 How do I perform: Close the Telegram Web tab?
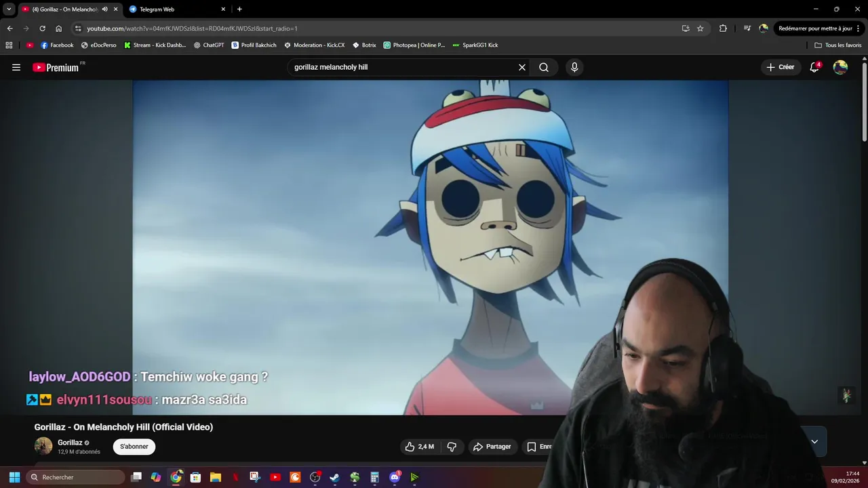pos(223,9)
